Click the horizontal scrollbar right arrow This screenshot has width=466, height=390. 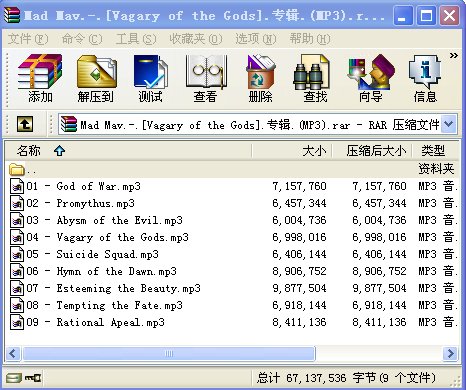coord(450,353)
